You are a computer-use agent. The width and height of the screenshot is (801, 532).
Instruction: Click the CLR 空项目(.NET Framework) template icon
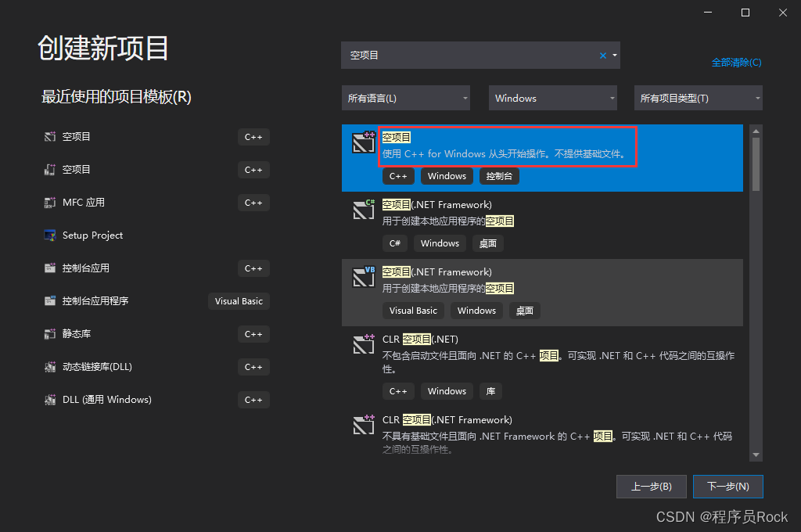364,425
